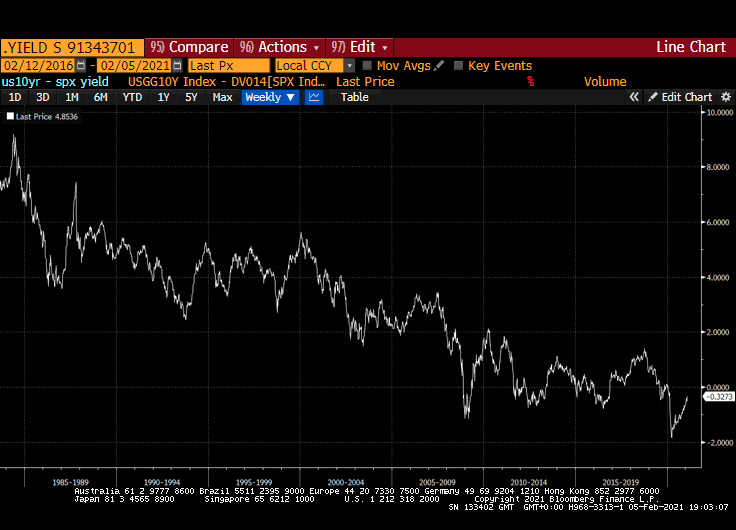Open the Compare menu

189,47
